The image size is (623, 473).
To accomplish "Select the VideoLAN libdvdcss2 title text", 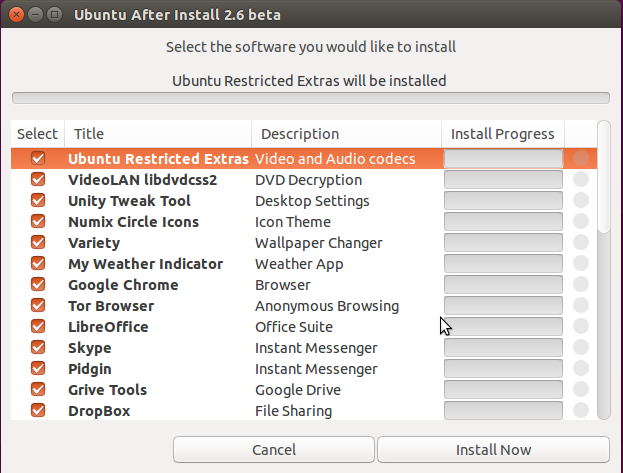I will 143,180.
